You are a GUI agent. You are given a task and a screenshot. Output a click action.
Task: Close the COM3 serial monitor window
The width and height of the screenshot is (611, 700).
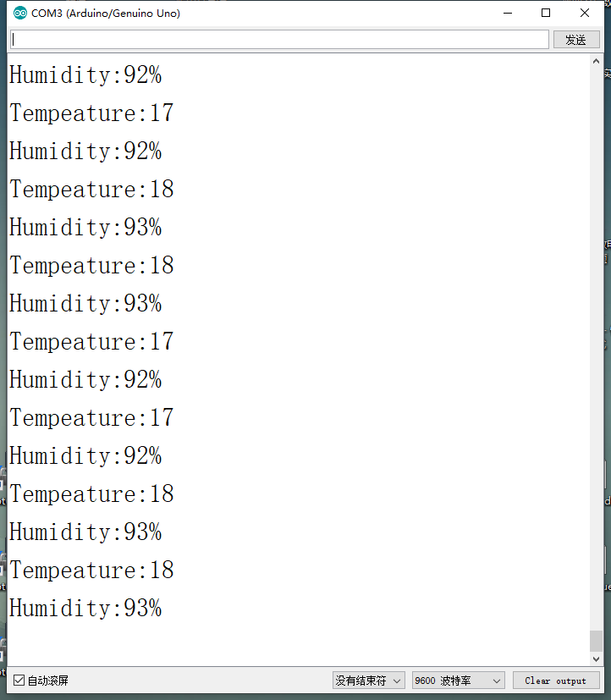pyautogui.click(x=584, y=13)
